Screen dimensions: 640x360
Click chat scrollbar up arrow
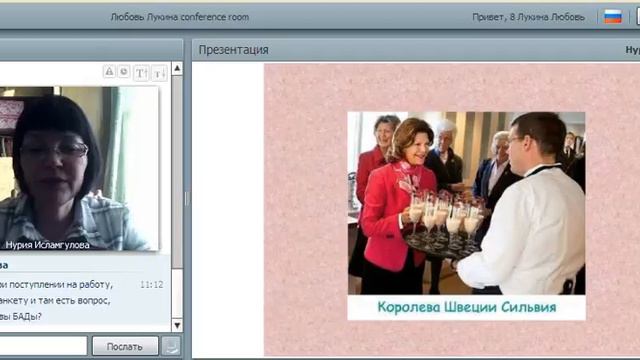[177, 68]
